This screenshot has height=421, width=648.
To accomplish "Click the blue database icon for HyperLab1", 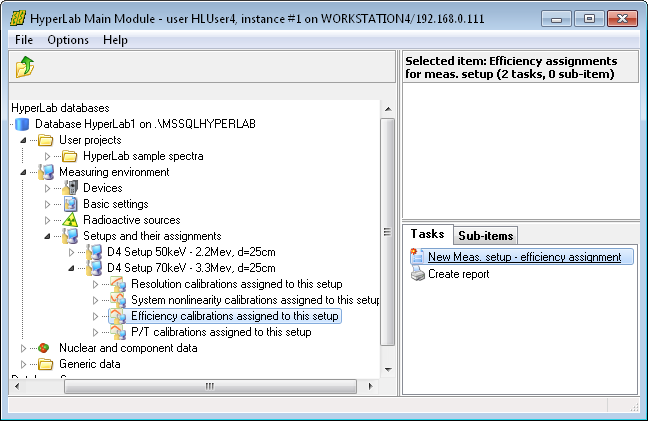I will click(22, 124).
